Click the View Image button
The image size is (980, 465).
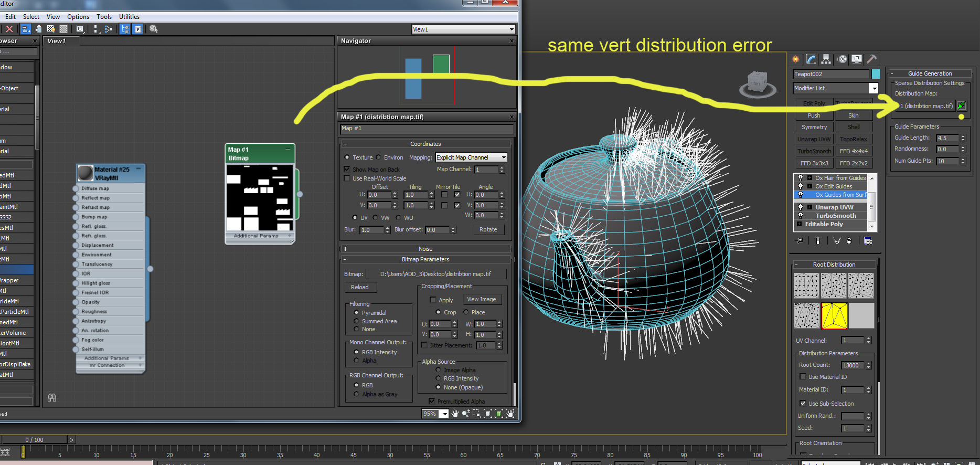[x=481, y=300]
